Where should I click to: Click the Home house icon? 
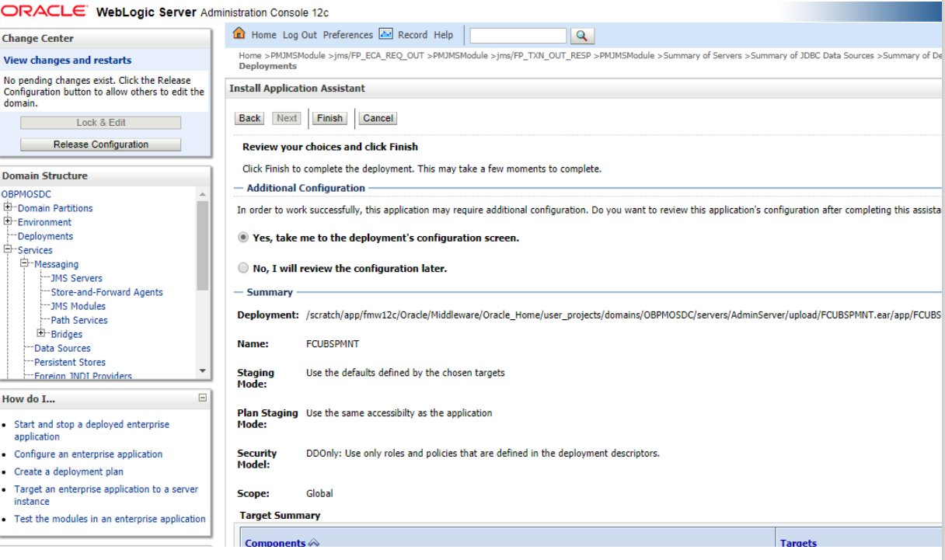(239, 34)
